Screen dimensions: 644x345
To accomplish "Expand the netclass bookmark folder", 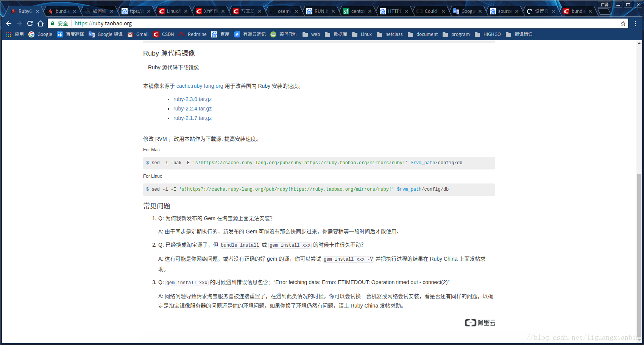I will (x=390, y=34).
